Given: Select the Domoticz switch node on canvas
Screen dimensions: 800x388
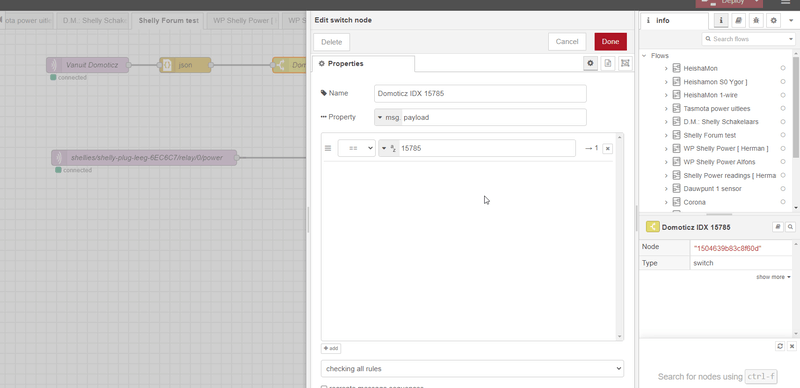Looking at the screenshot, I should [289, 65].
